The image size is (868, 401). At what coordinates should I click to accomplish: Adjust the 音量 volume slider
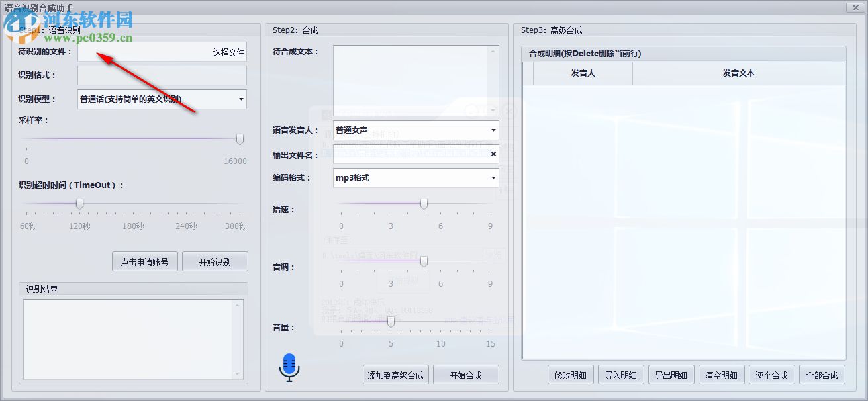coord(391,321)
